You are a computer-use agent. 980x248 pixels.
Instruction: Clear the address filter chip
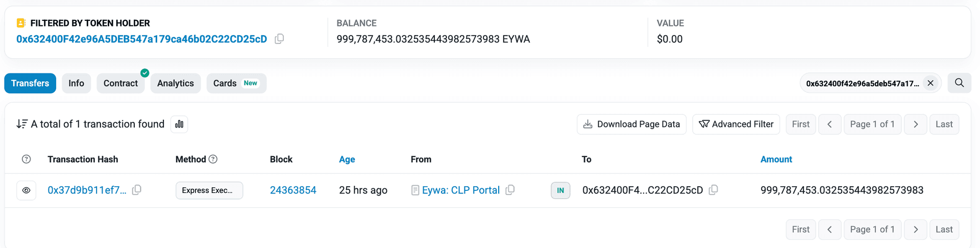930,83
